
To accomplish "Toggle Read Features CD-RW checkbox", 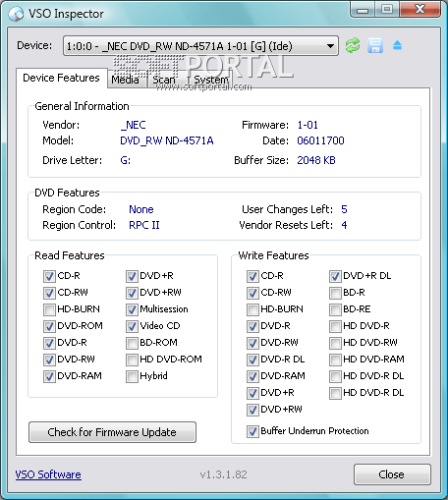I will (49, 293).
